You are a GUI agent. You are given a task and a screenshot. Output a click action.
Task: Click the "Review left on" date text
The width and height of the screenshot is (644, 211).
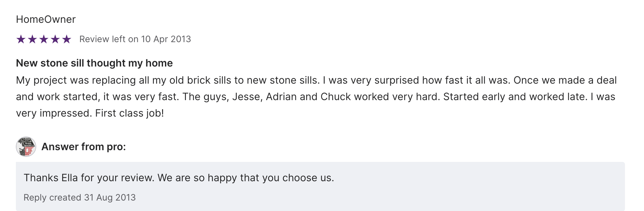pos(135,39)
